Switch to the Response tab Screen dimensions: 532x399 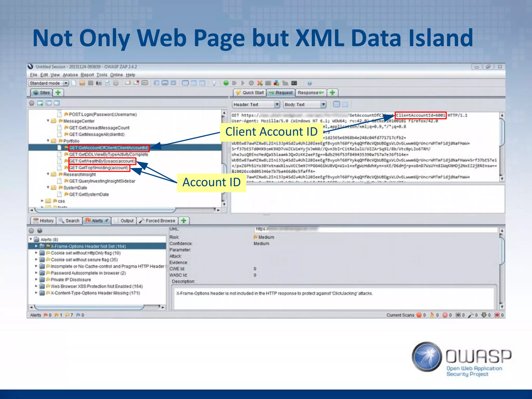(x=310, y=92)
